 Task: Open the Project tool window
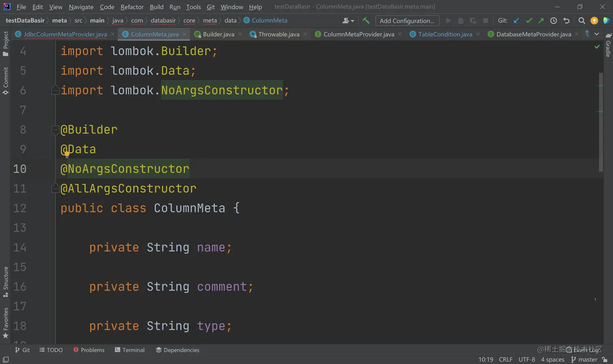tap(6, 44)
